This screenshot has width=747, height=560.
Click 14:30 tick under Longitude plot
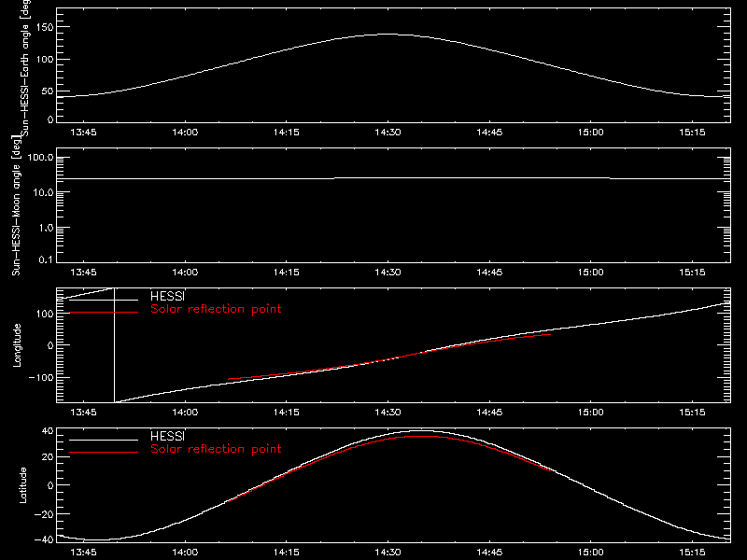pos(388,412)
